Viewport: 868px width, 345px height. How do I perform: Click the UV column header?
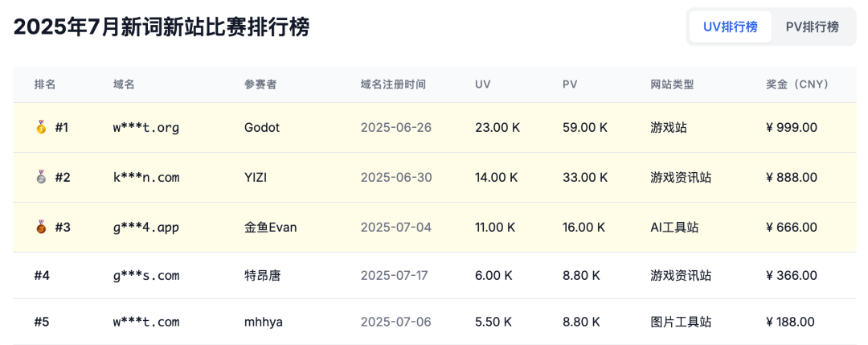[x=482, y=84]
